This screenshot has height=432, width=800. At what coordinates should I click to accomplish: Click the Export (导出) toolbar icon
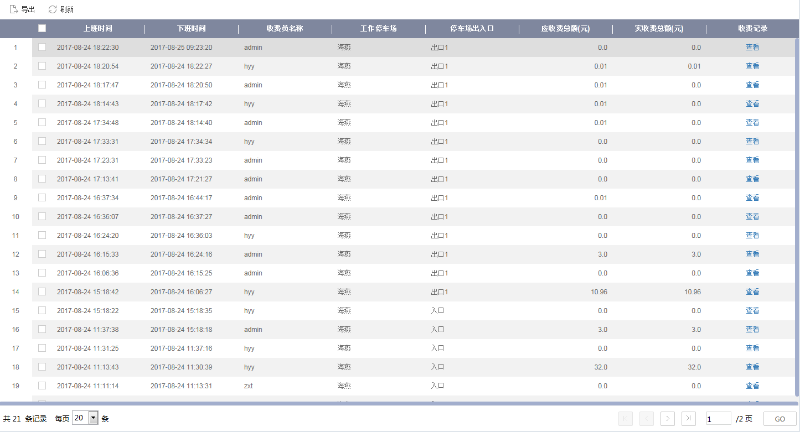pos(10,8)
